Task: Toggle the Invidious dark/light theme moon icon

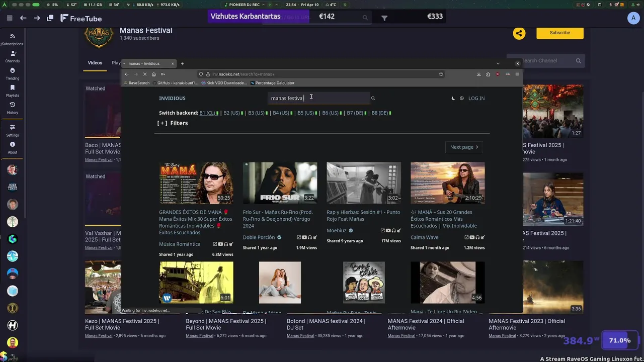Action: click(453, 98)
